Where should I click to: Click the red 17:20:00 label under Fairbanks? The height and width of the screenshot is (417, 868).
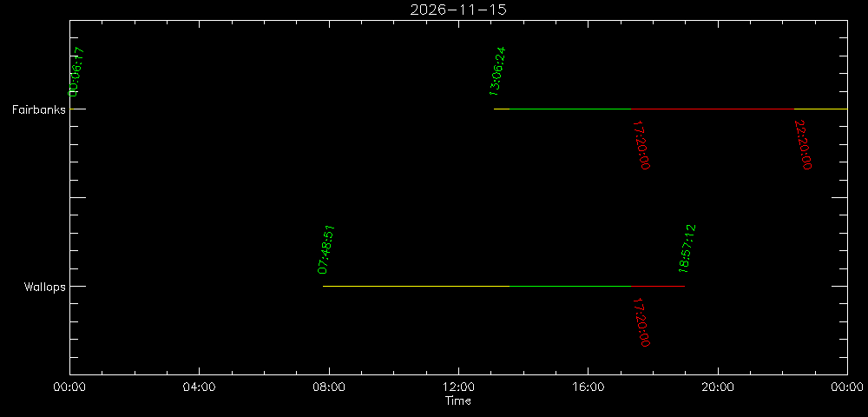point(641,145)
